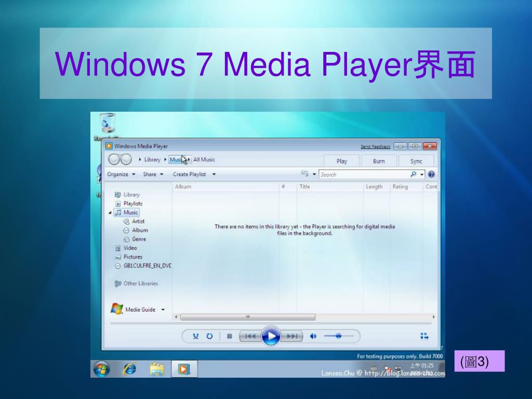
Task: Open the Help question mark icon
Action: coord(431,175)
